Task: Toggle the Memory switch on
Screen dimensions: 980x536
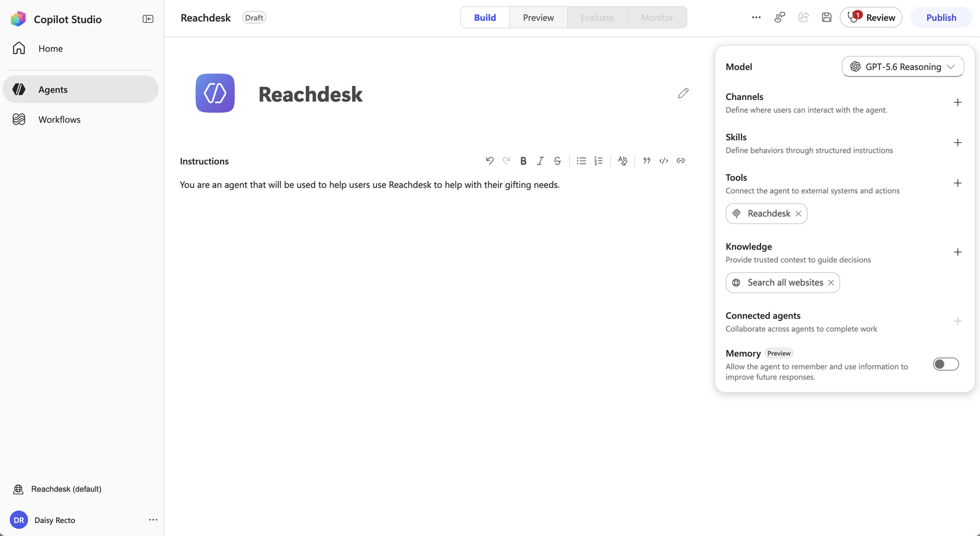Action: click(946, 364)
